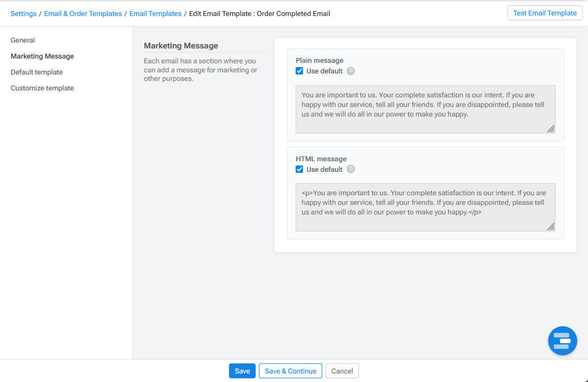This screenshot has height=382, width=588.
Task: Click the HTML message label
Action: 321,159
